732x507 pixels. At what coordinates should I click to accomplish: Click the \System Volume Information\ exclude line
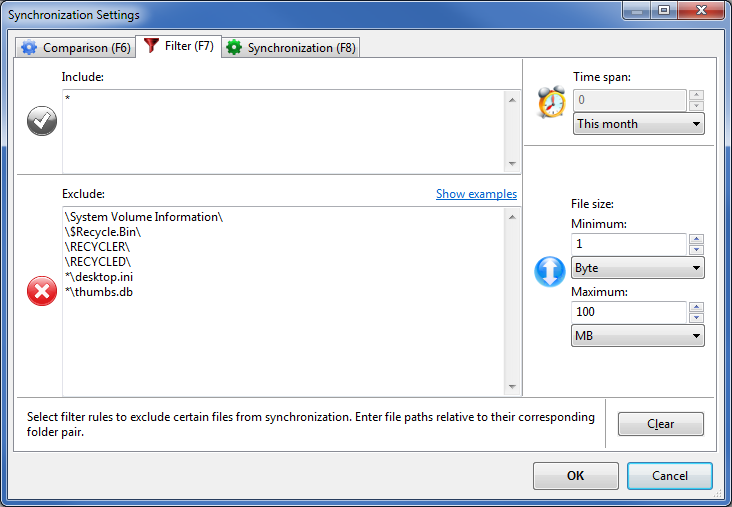[144, 217]
